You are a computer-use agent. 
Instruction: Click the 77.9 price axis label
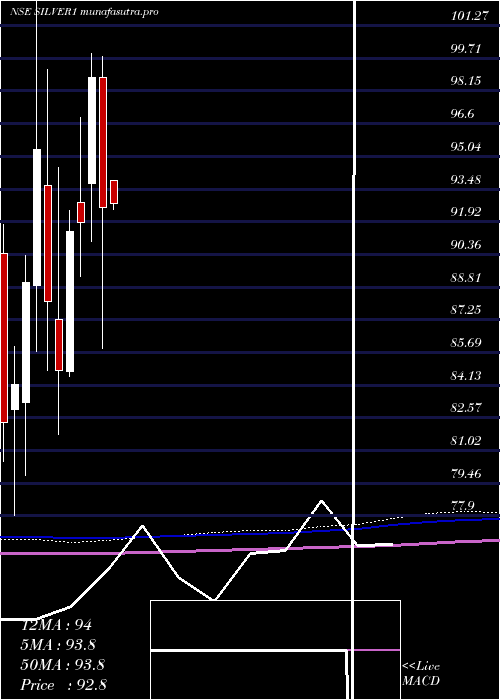462,506
